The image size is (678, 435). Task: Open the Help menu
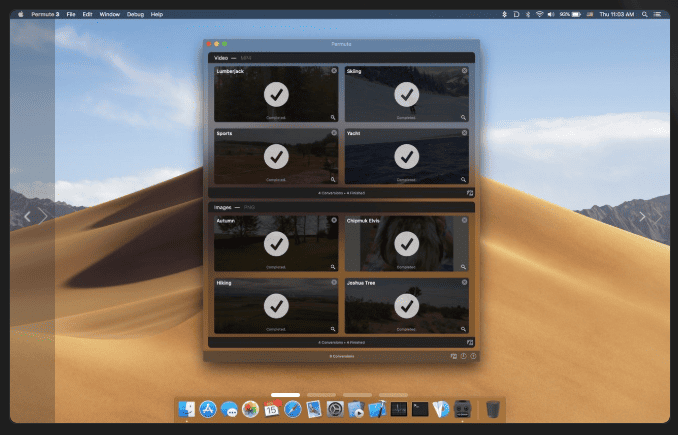157,14
